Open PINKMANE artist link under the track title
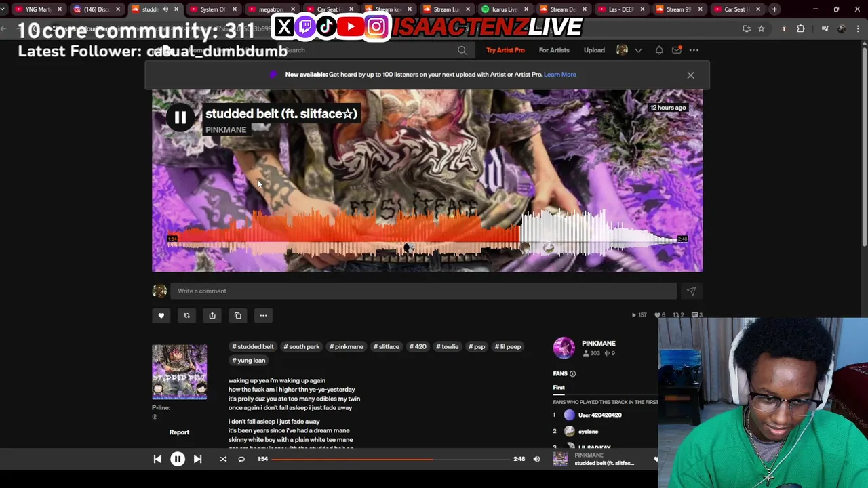 (226, 130)
